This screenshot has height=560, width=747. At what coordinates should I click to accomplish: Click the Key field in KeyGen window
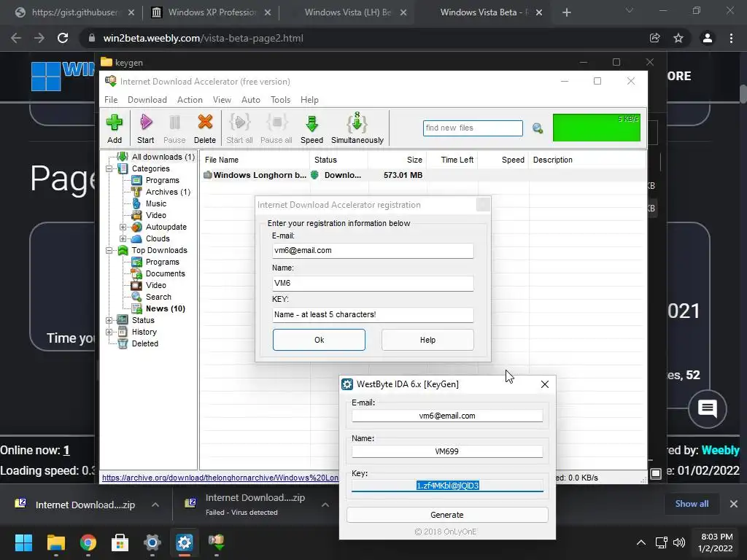[x=447, y=486]
